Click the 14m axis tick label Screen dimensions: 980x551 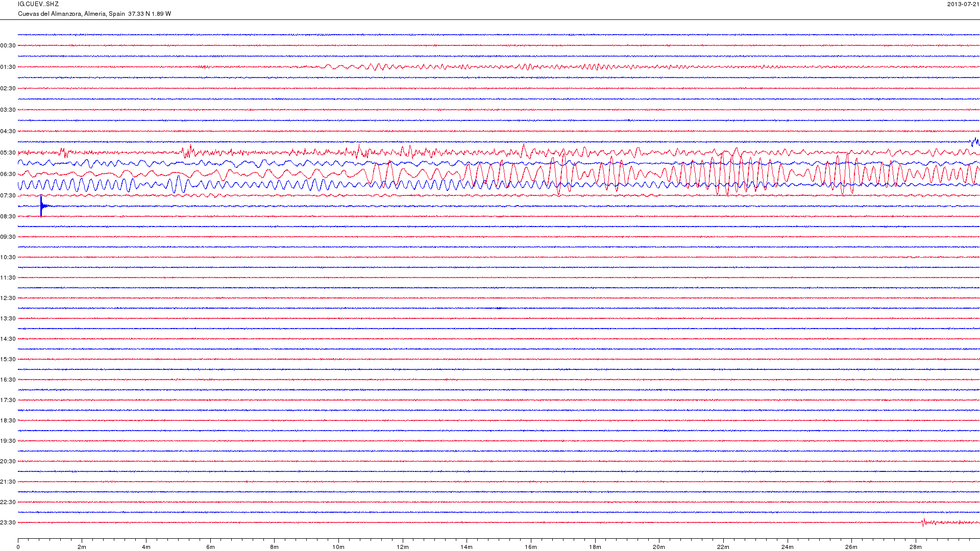(x=467, y=547)
